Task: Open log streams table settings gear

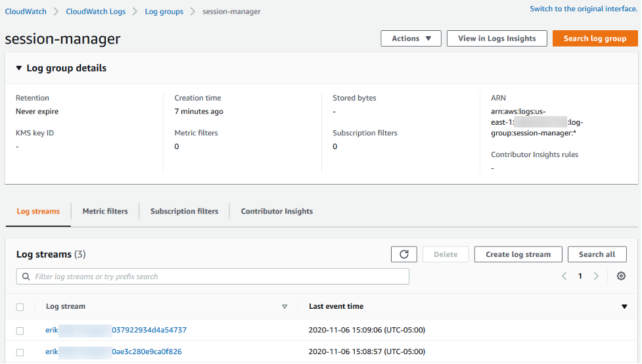Action: (x=621, y=276)
